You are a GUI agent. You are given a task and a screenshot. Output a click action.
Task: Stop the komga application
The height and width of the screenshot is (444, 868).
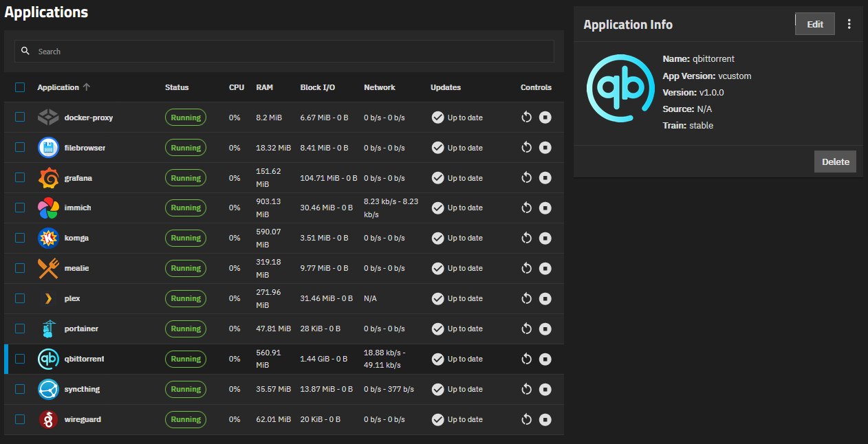click(545, 238)
